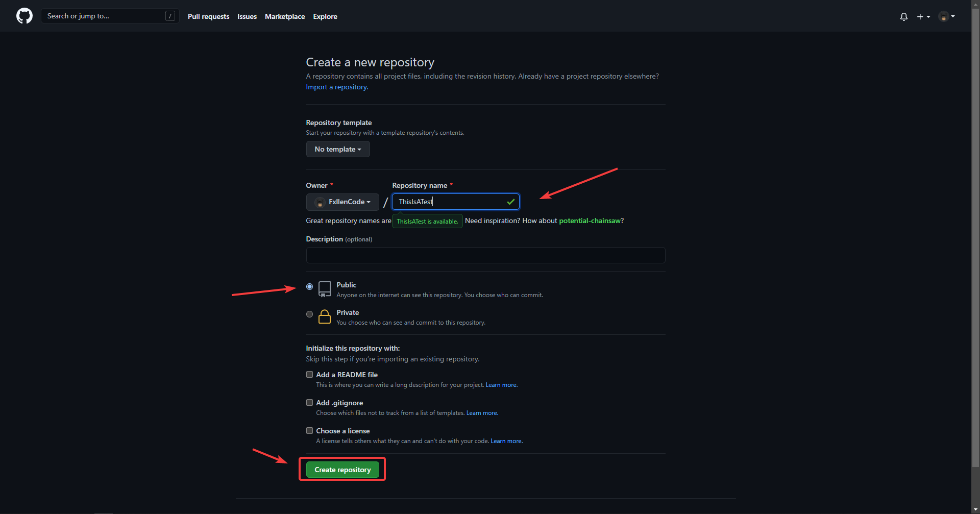Screen dimensions: 980x514
Task: Check the Choose a license option
Action: coord(309,430)
